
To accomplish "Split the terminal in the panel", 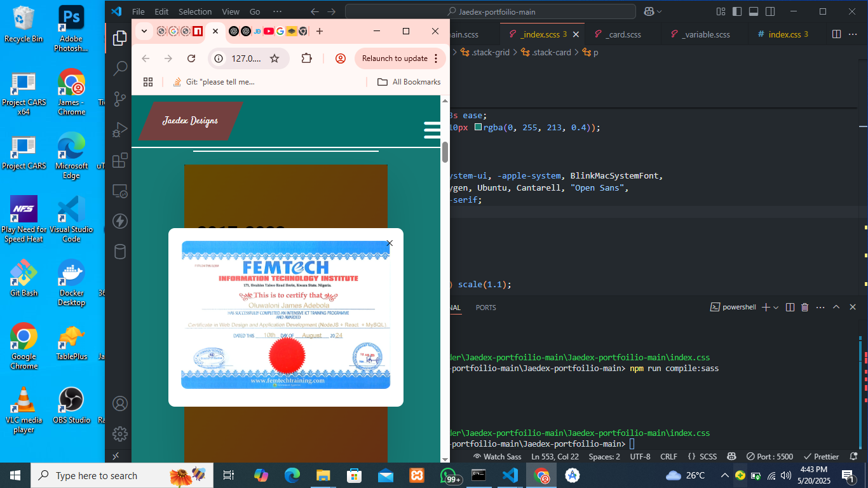I will click(x=790, y=307).
